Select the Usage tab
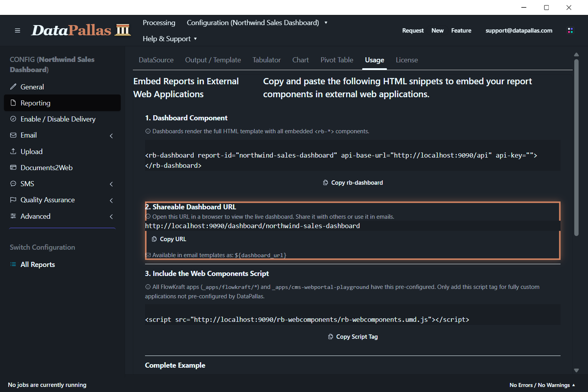The width and height of the screenshot is (588, 392). click(x=374, y=60)
